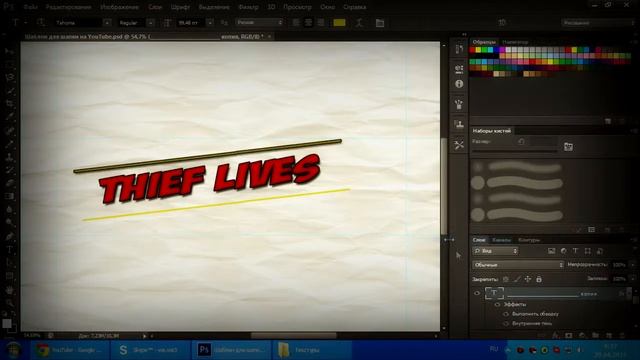640x360 pixels.
Task: Click the brush Размер slider
Action: (x=515, y=151)
